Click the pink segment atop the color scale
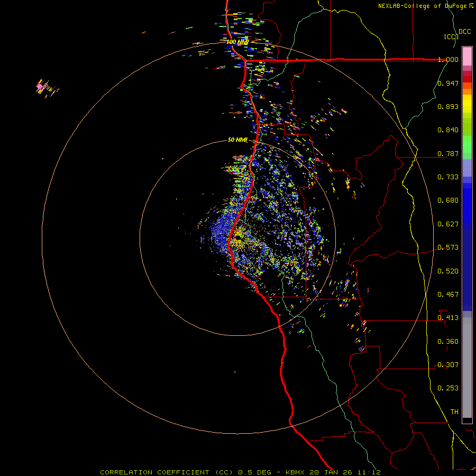 point(467,55)
